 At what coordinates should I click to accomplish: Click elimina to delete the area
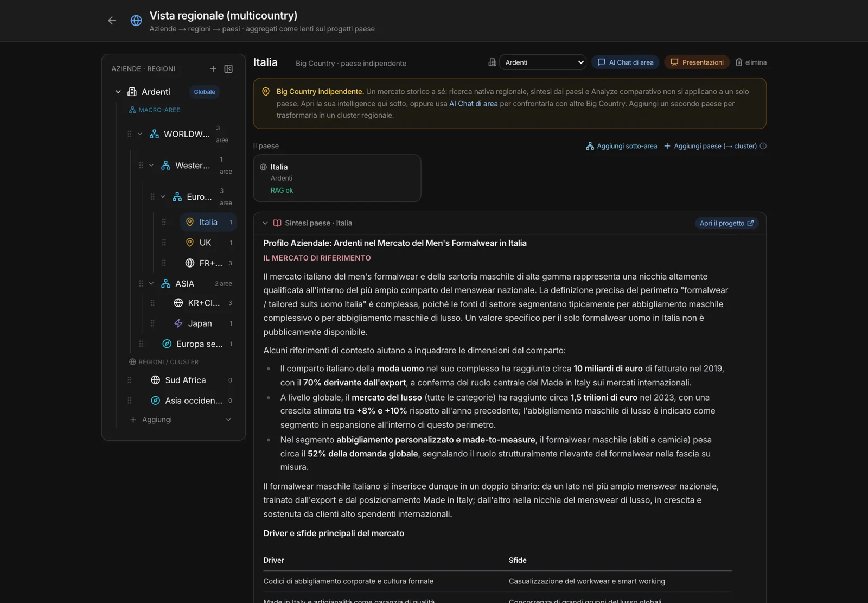[x=751, y=62]
